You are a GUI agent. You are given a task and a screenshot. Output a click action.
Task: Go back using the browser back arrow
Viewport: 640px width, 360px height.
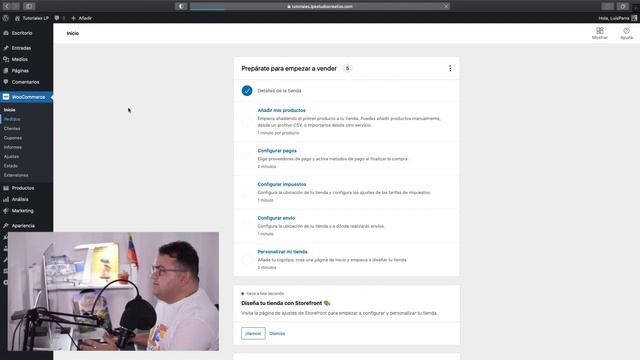pos(7,6)
